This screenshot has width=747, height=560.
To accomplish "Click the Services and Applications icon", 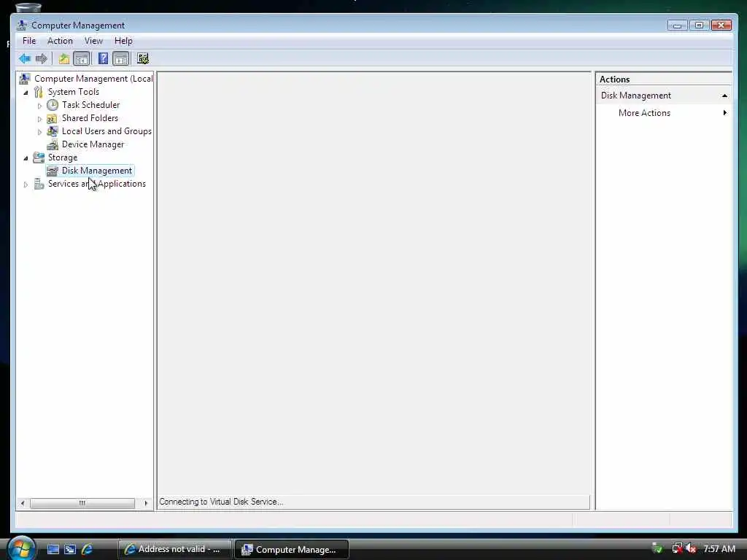I will click(39, 184).
